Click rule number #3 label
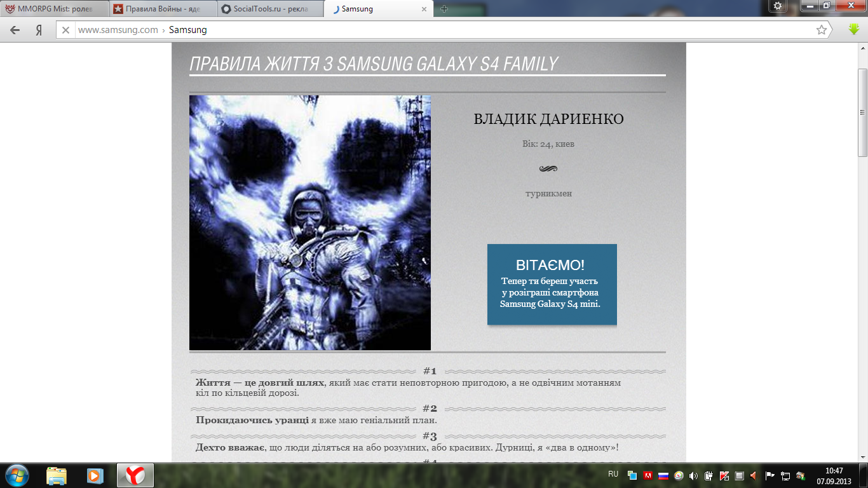Viewport: 868px width, 488px height. [430, 437]
